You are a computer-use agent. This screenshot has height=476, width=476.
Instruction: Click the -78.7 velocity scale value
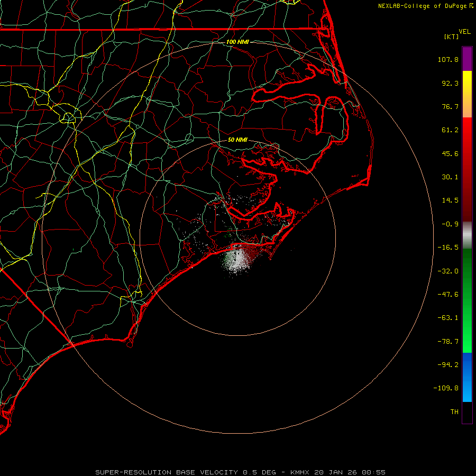(x=448, y=342)
